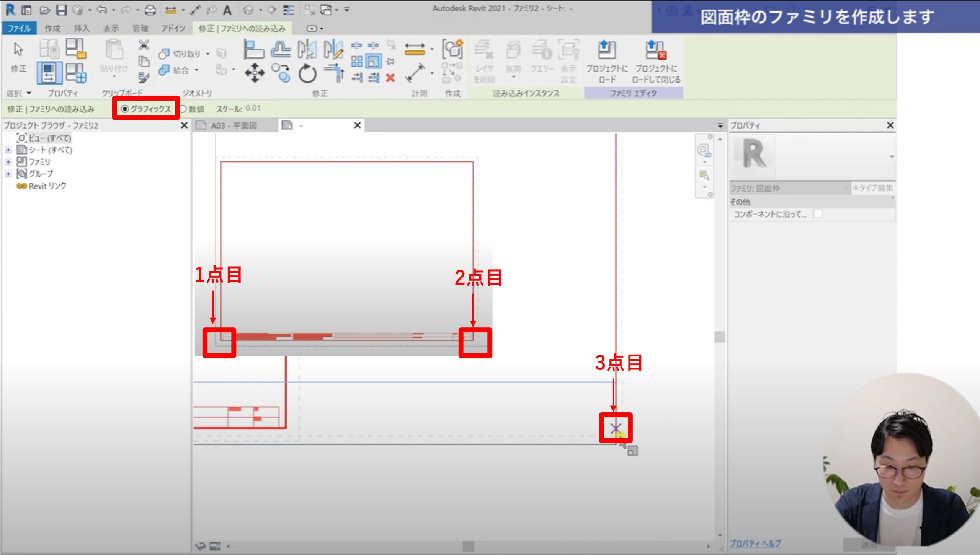Select the Align tool in Modify panel

pyautogui.click(x=254, y=50)
